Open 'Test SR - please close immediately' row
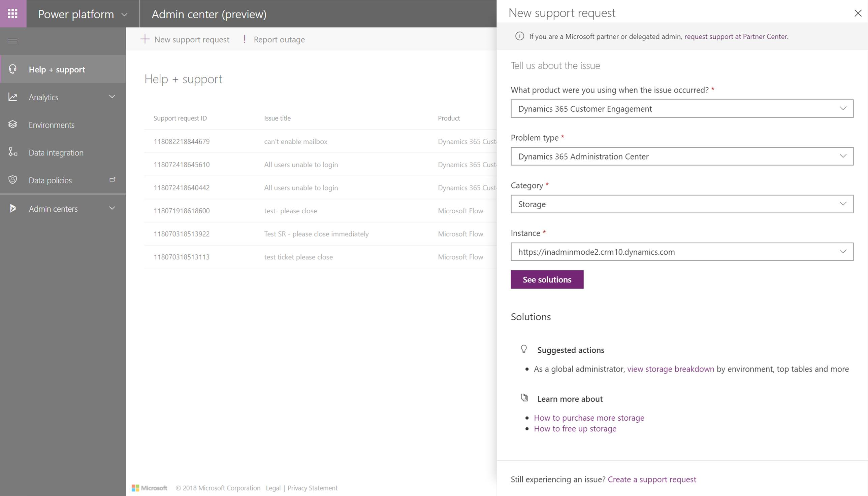The width and height of the screenshot is (868, 496). click(x=320, y=234)
